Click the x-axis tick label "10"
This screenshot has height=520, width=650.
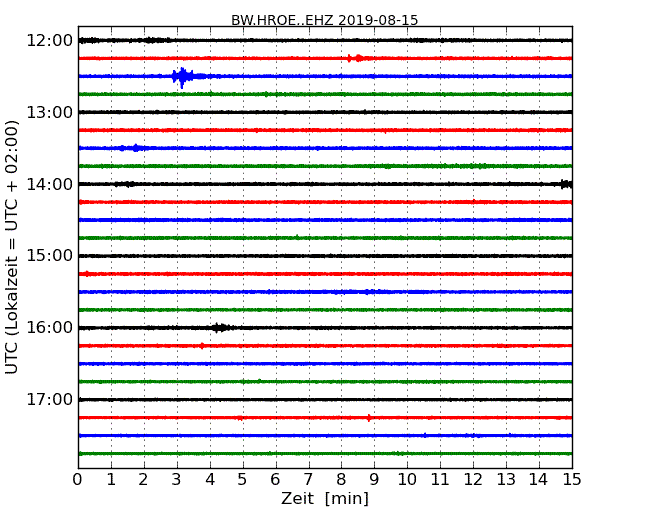click(x=407, y=480)
